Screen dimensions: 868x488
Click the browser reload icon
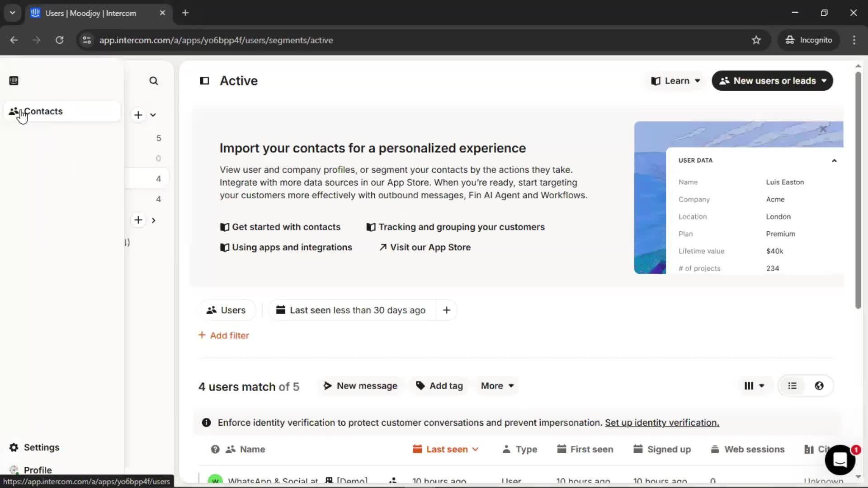tap(59, 40)
